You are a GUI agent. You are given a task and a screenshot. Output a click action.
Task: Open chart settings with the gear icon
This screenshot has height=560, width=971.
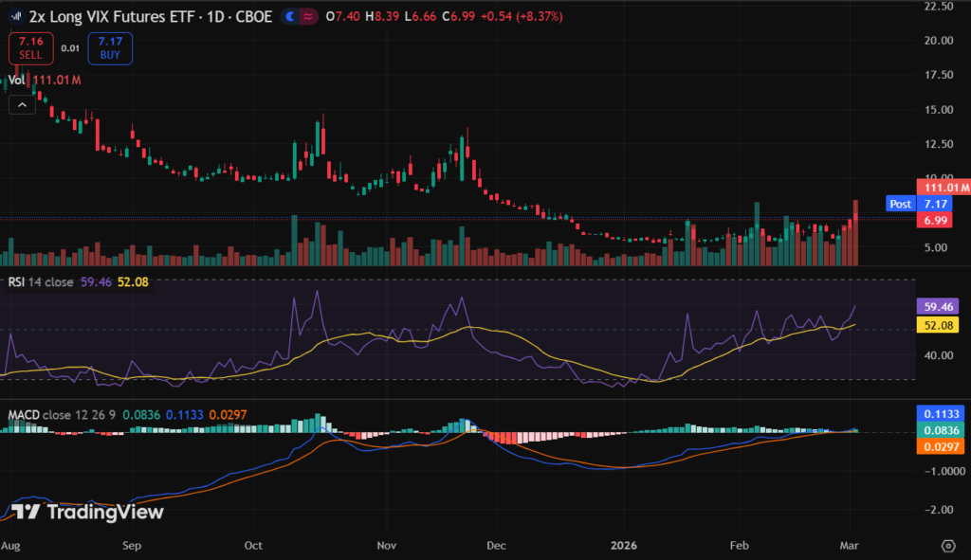pos(948,546)
